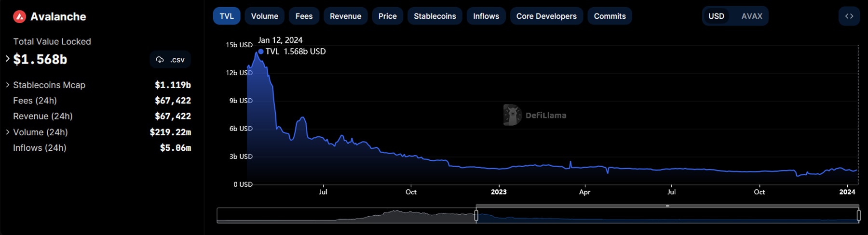Toggle the Fees chart metric
Viewport: 868px width, 235px height.
[x=304, y=16]
